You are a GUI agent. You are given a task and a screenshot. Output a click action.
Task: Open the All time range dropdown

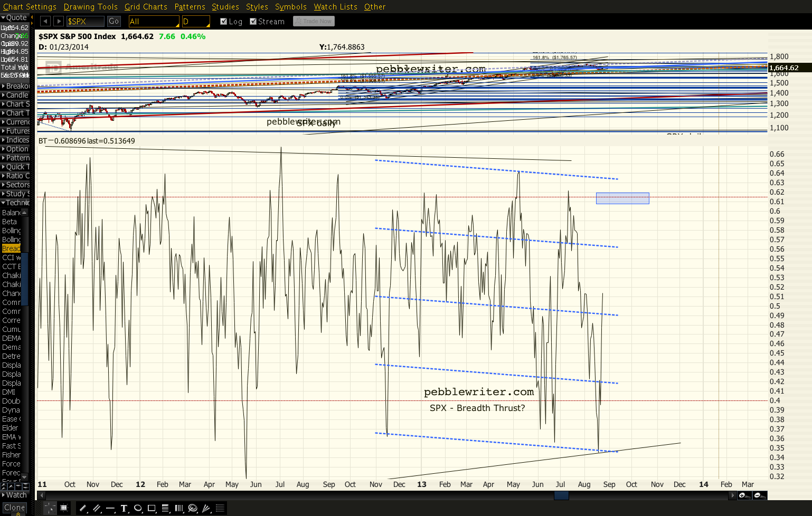[x=154, y=22]
